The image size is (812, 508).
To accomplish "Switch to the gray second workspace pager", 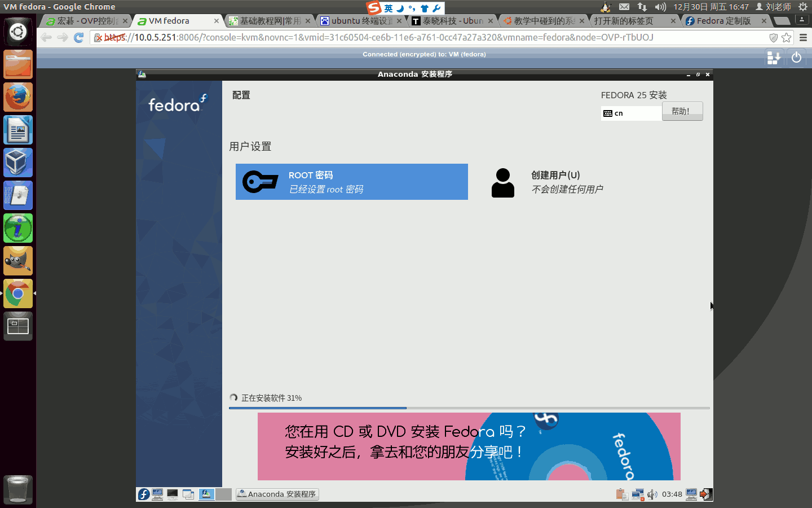I will tap(224, 494).
